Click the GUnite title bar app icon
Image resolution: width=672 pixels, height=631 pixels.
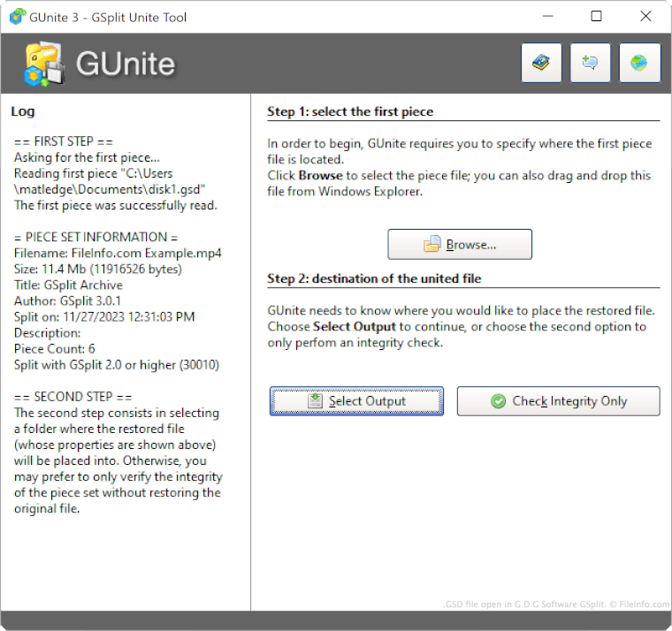[18, 17]
